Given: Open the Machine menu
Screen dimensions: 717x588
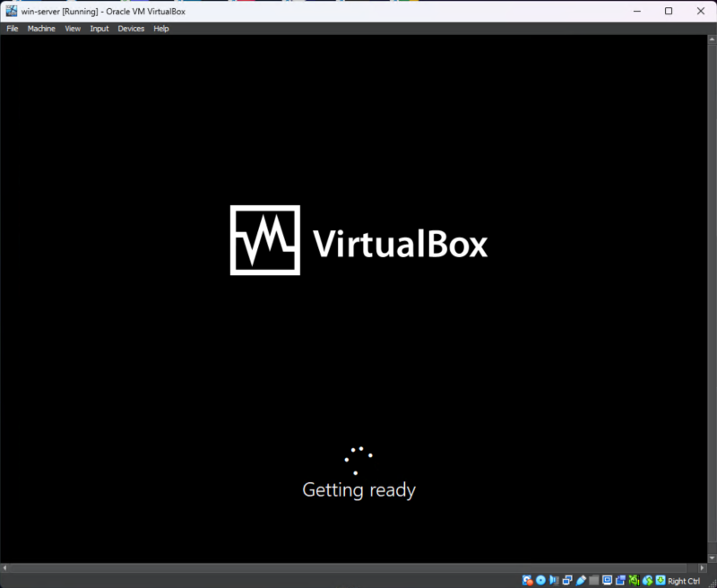Looking at the screenshot, I should 41,28.
